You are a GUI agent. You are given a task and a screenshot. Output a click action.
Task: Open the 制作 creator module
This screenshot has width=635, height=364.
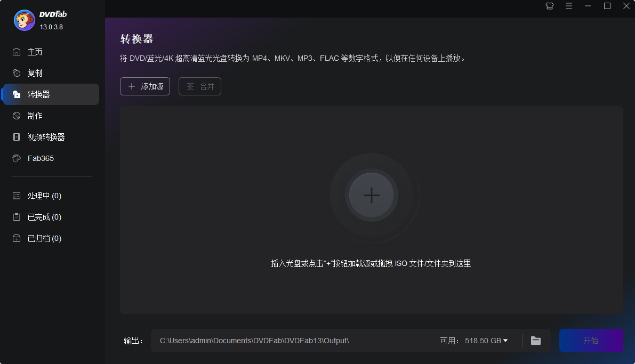(51, 116)
